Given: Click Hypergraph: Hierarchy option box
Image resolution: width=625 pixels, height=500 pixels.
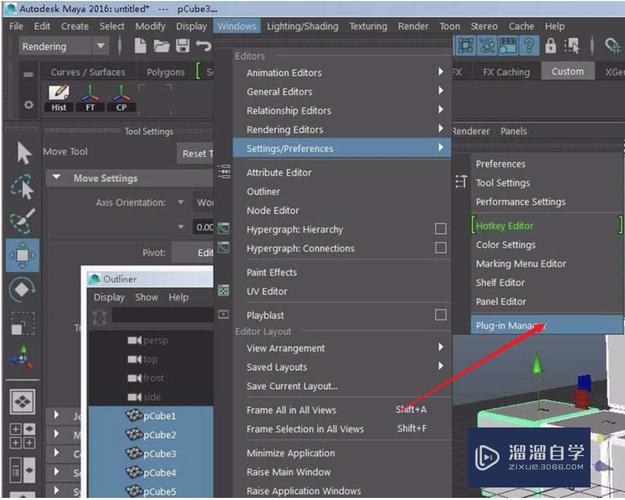Looking at the screenshot, I should tap(440, 229).
